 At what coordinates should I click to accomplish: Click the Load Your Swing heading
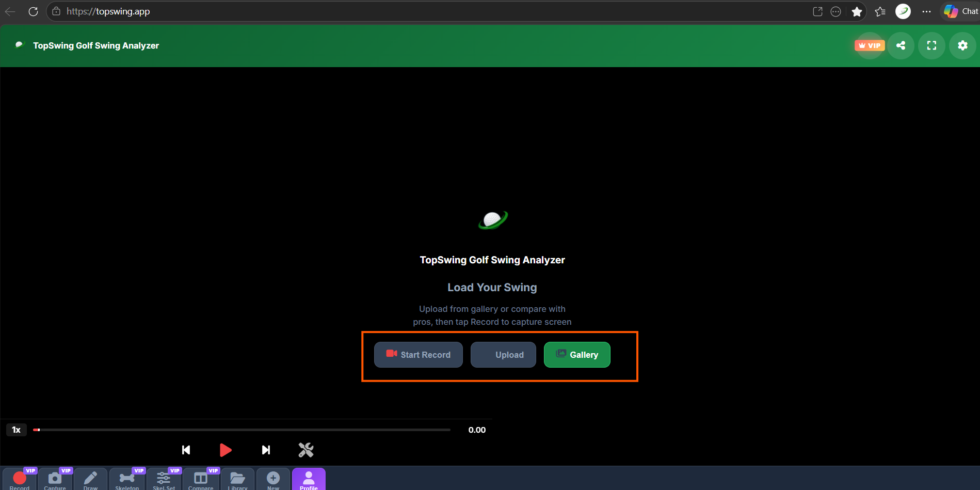coord(492,288)
